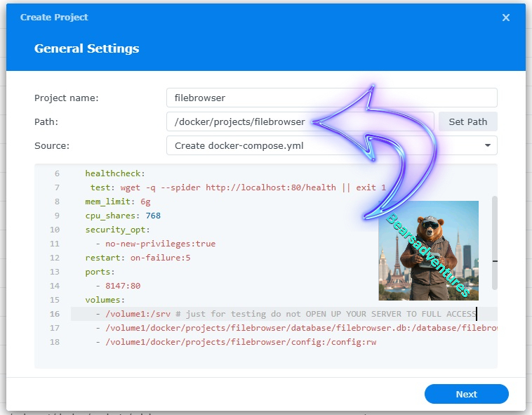Click the port mapping 8147:80
This screenshot has height=415, width=532.
(123, 286)
